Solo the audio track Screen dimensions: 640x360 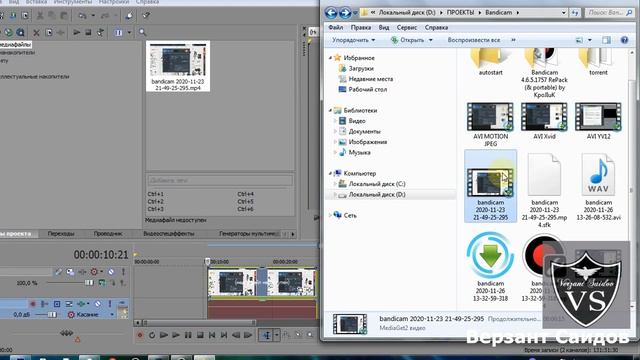pyautogui.click(x=109, y=304)
